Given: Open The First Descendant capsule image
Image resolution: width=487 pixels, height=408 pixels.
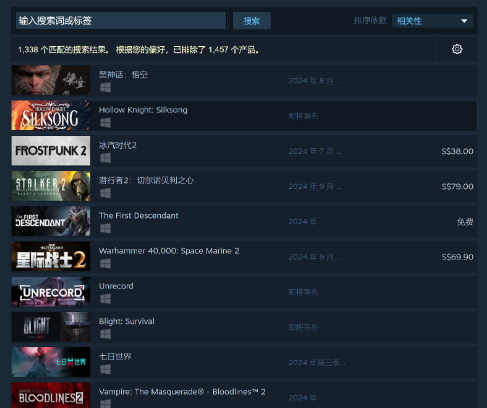Looking at the screenshot, I should pyautogui.click(x=51, y=221).
